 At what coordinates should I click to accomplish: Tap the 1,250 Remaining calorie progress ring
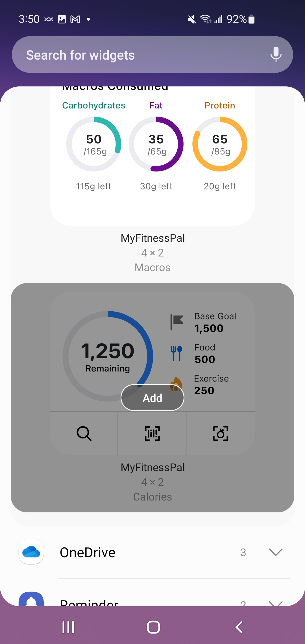coord(108,356)
